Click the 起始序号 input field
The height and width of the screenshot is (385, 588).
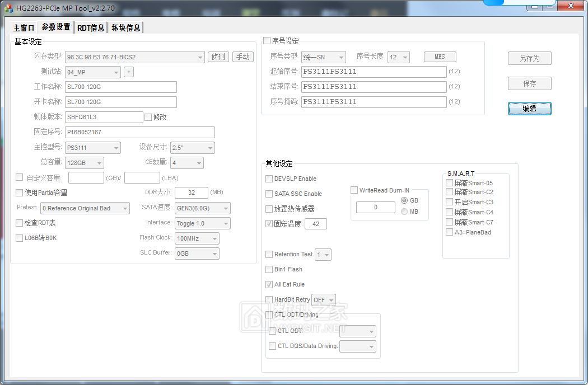click(x=374, y=72)
